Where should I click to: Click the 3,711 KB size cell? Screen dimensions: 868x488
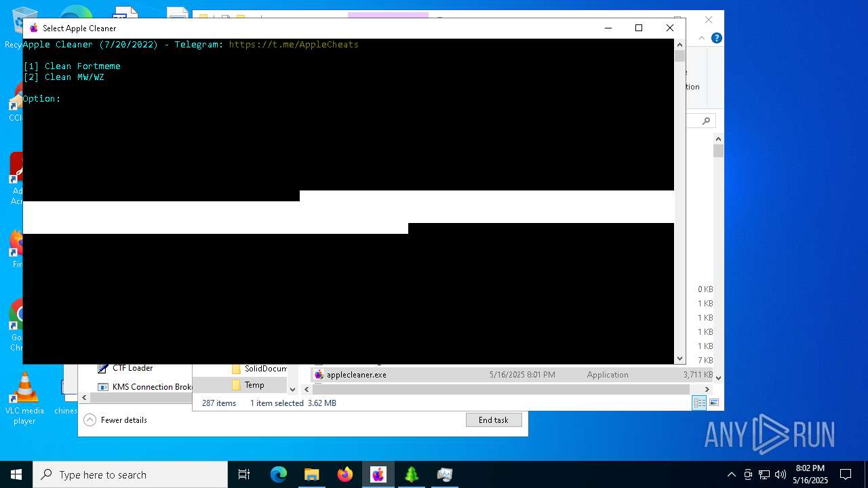698,375
